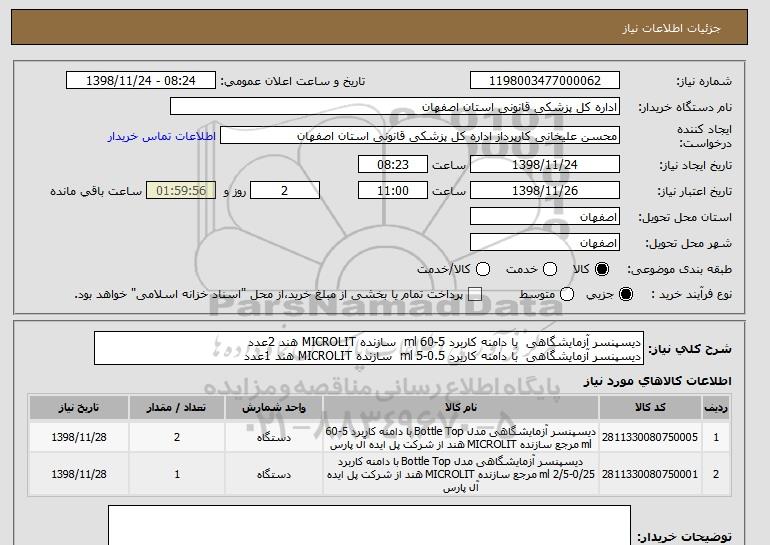Select the خدمت radio button
This screenshot has width=770, height=545.
click(x=550, y=269)
